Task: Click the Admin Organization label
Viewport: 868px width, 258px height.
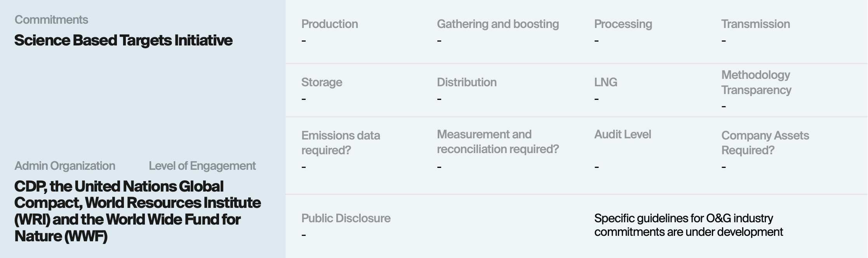Action: click(65, 166)
